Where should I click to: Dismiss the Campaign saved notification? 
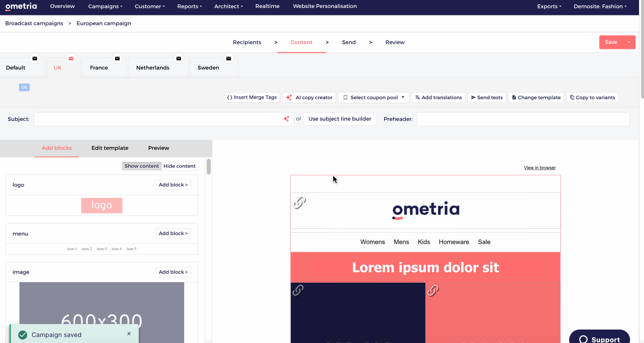click(129, 334)
